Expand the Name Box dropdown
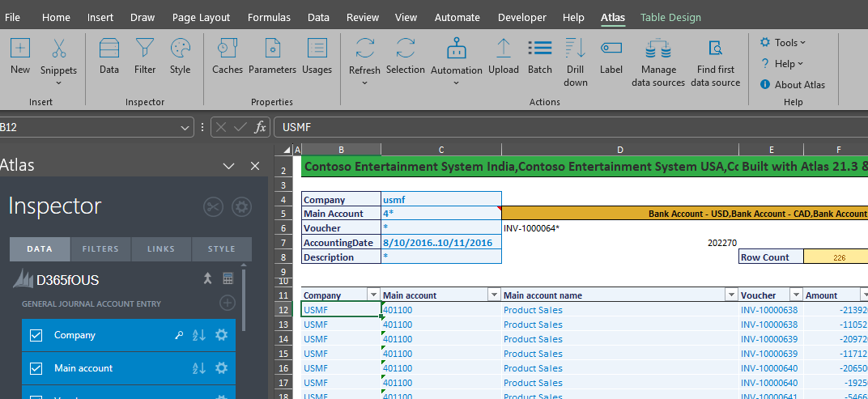Image resolution: width=868 pixels, height=399 pixels. (185, 128)
